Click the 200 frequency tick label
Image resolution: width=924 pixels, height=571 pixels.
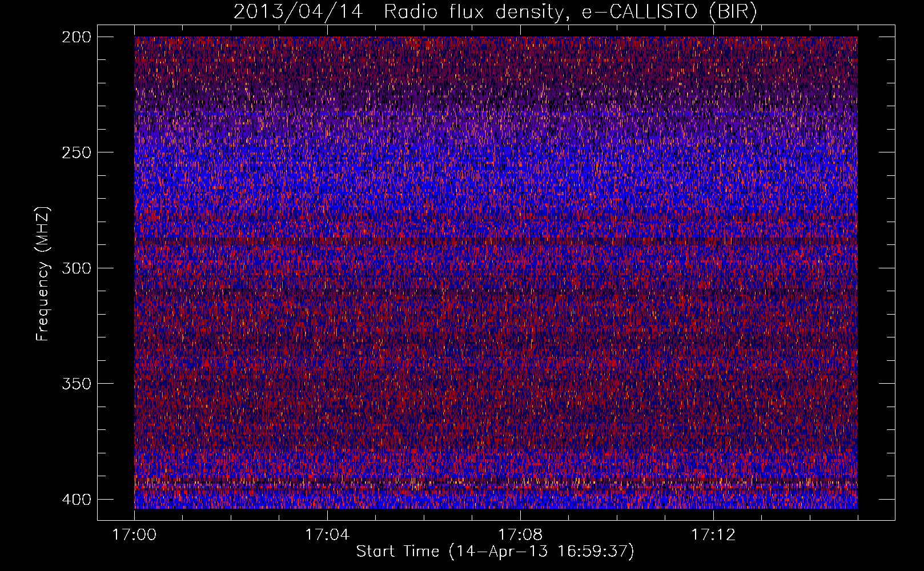tap(76, 37)
